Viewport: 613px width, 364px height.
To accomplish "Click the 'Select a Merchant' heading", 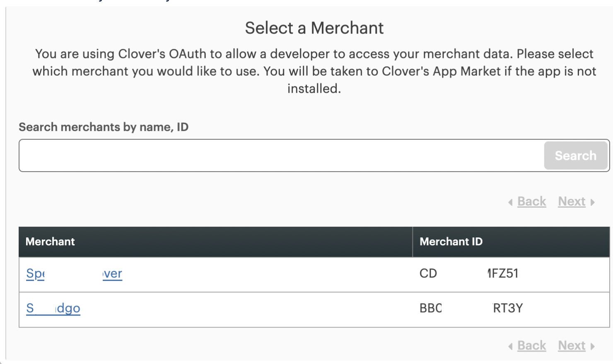I will [x=314, y=28].
